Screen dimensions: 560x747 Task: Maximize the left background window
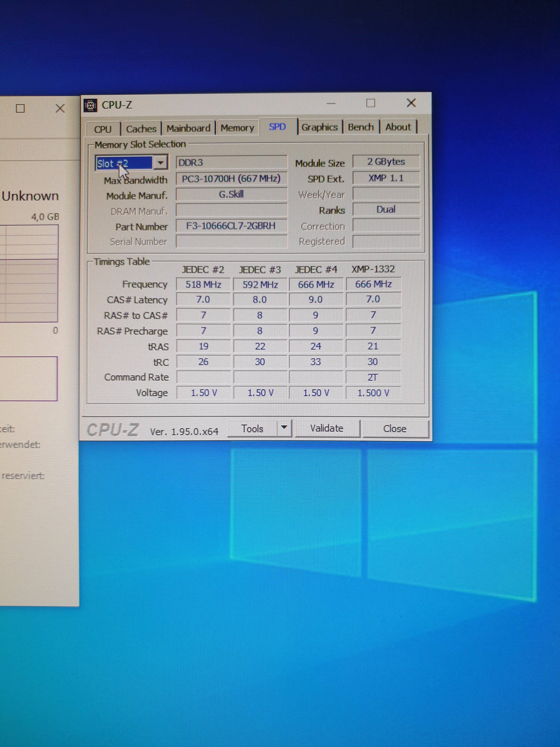(21, 108)
